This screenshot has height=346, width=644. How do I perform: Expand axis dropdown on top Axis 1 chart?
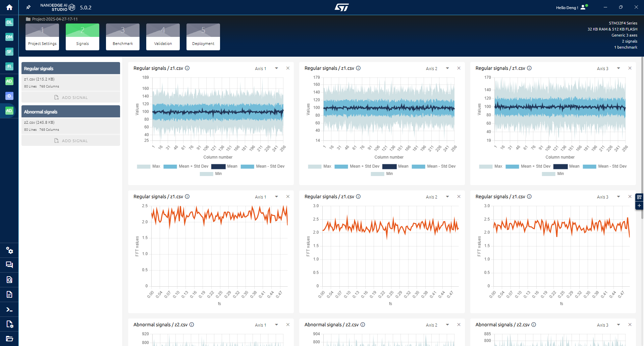pyautogui.click(x=276, y=68)
